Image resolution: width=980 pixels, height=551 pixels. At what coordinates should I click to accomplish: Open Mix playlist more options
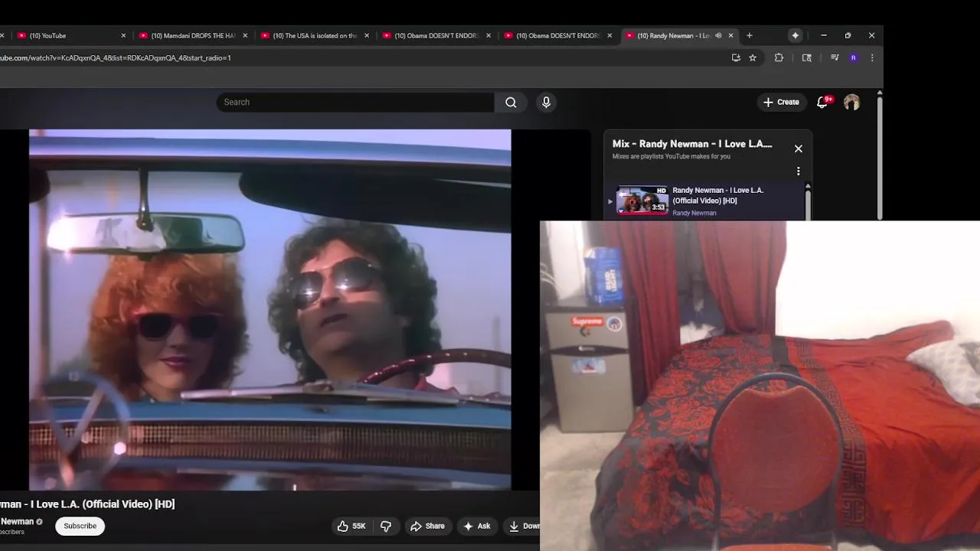click(x=799, y=171)
